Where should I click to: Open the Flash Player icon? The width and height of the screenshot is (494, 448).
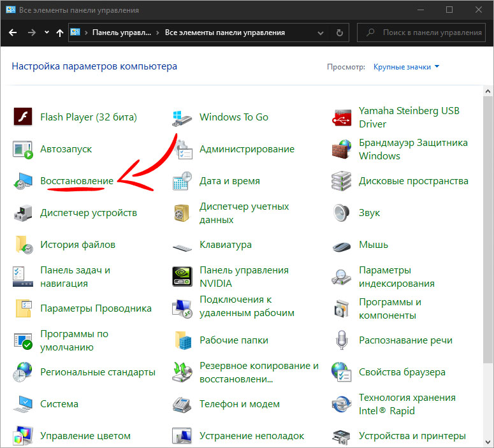click(x=23, y=117)
